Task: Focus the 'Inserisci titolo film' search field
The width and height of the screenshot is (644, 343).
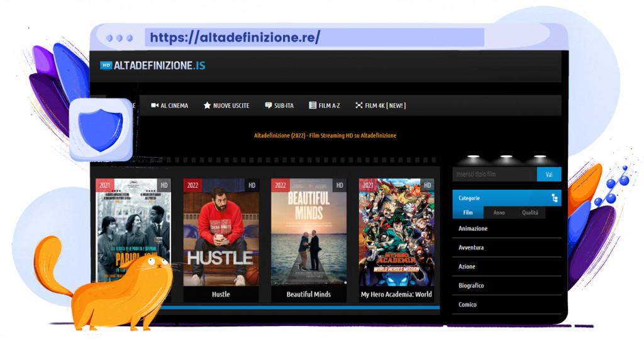Action: 494,175
